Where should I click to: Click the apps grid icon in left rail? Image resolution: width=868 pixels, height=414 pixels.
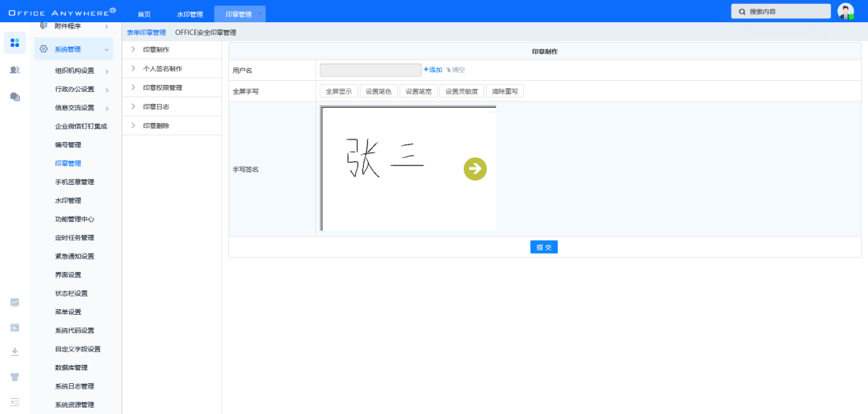click(14, 43)
